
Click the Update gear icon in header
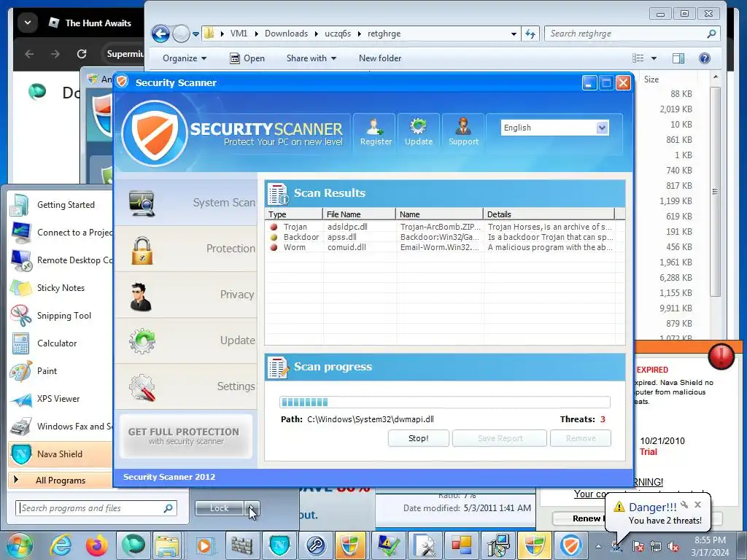coord(418,126)
